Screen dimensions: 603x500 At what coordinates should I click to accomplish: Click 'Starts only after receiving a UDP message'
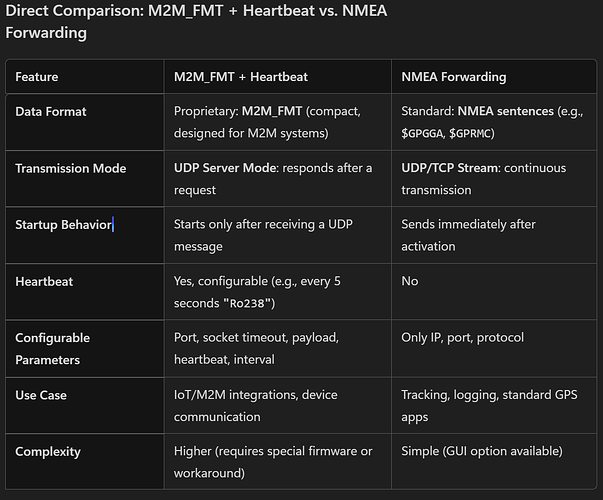(x=262, y=235)
